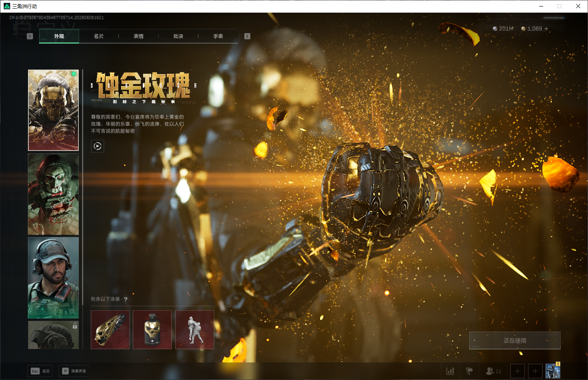The width and height of the screenshot is (588, 380).
Task: Click the first empty teammate plus slot
Action: [x=517, y=371]
